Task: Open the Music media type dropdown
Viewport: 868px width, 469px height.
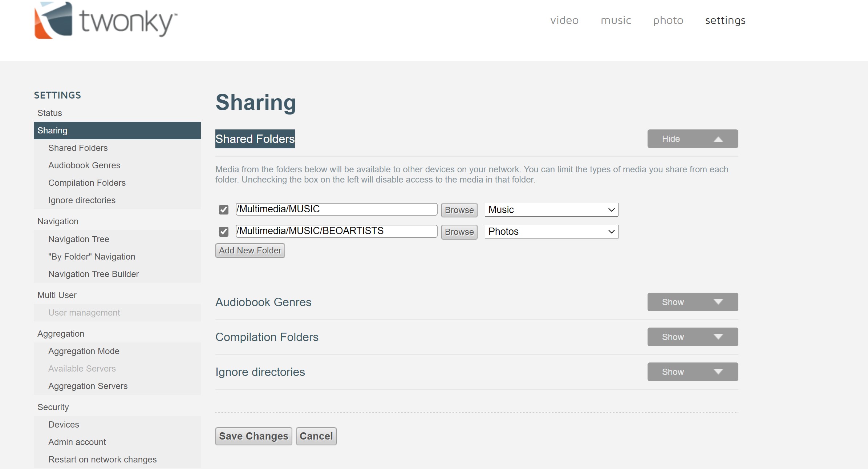Action: point(551,210)
